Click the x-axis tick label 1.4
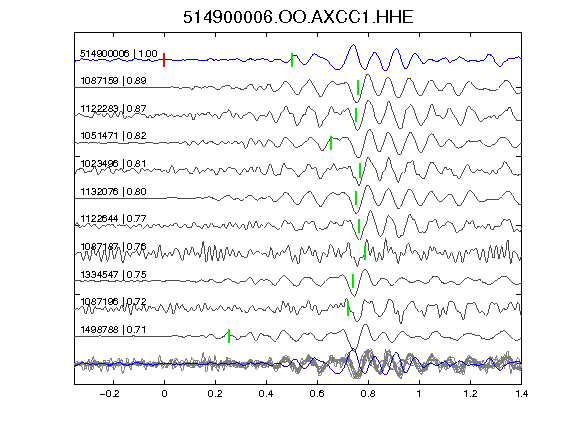This screenshot has width=576, height=432. coord(521,394)
